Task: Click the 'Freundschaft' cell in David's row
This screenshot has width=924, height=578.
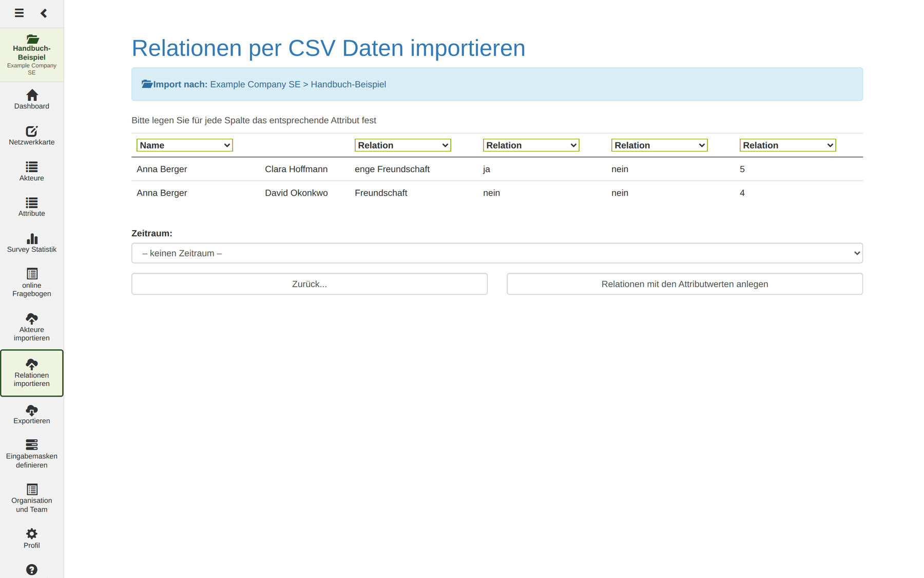Action: [x=381, y=193]
